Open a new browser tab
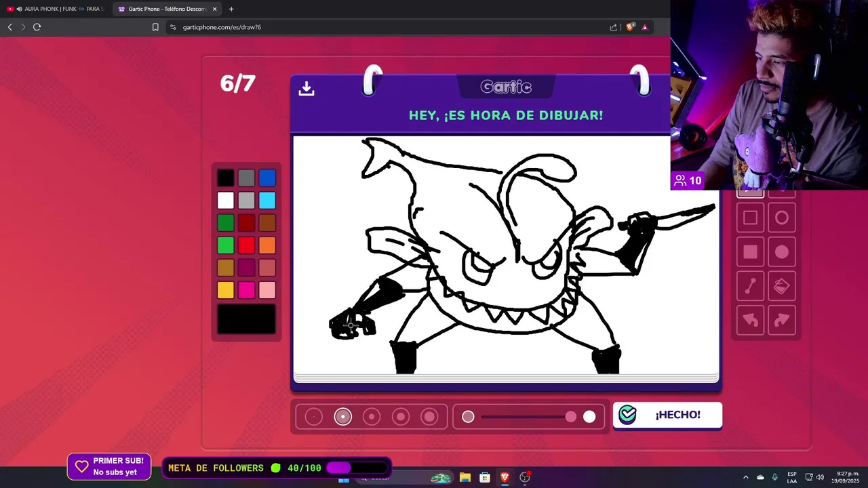Image resolution: width=868 pixels, height=488 pixels. tap(231, 9)
